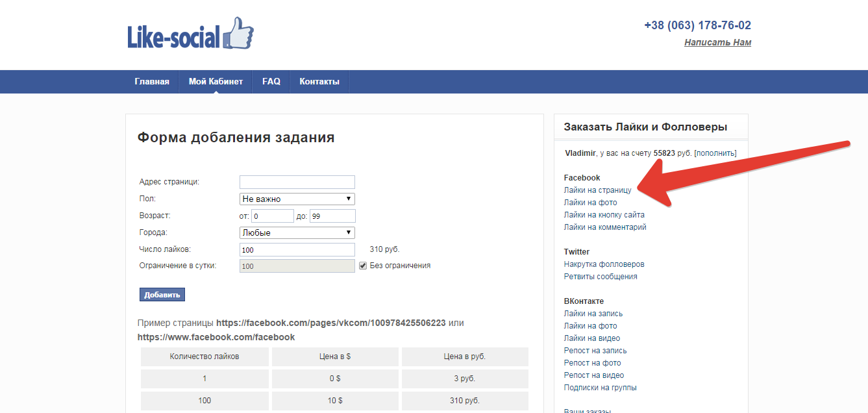Open Facebook Лайки на страницу link

coord(598,190)
